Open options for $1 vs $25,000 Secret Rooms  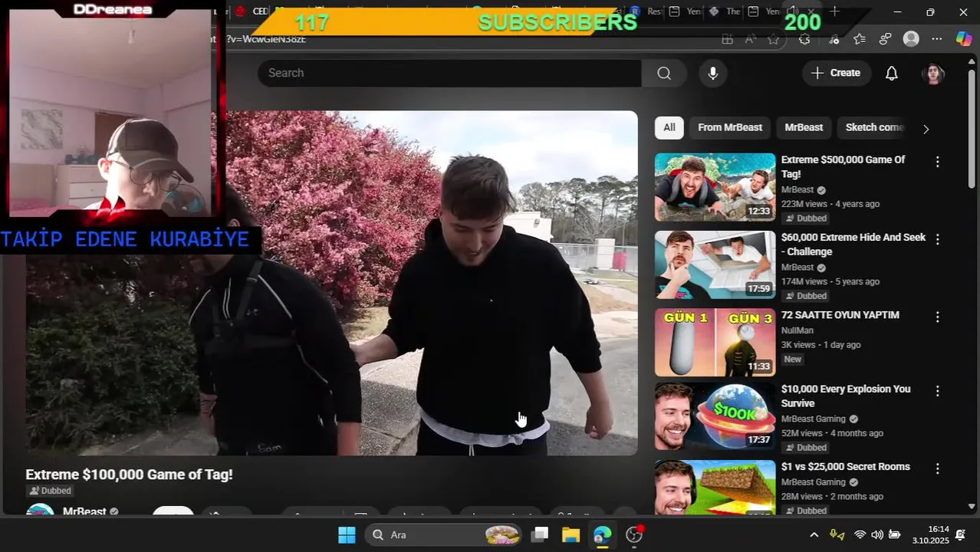point(937,468)
